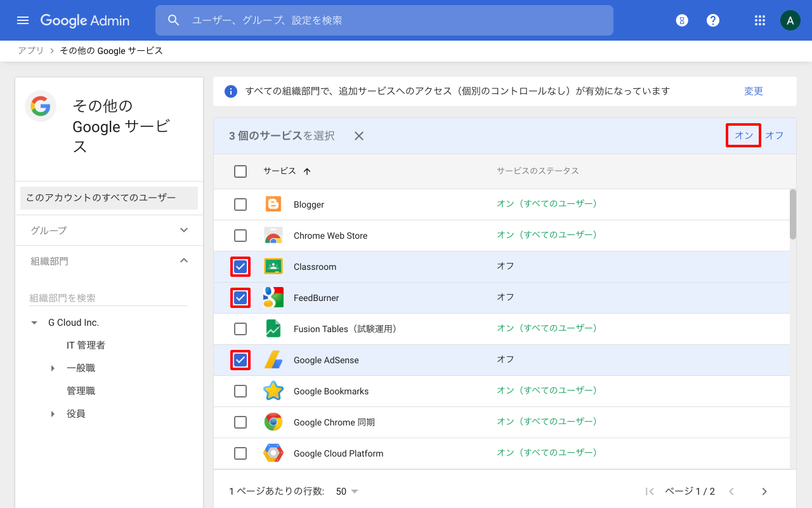Go to the first page icon
Viewport: 812px width, 508px height.
pos(650,491)
